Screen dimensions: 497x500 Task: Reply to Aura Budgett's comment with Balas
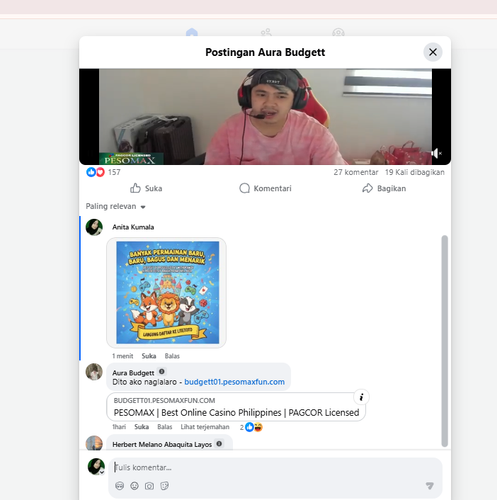[x=165, y=427]
